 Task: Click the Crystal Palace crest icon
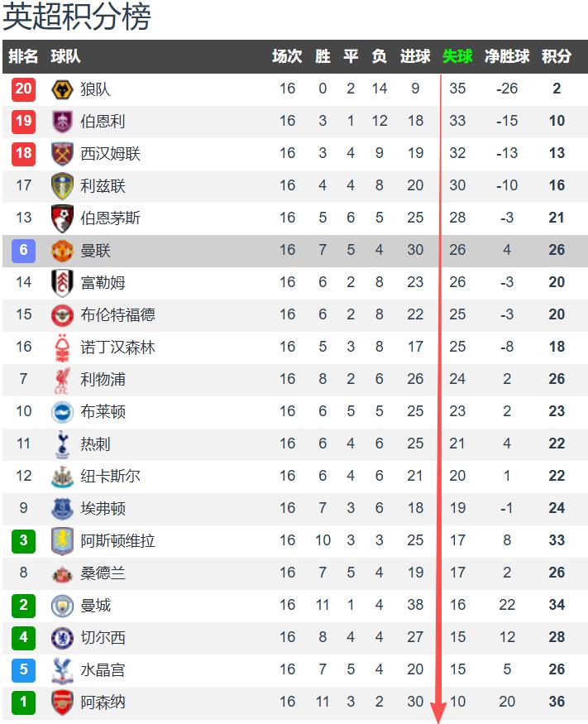coord(62,670)
